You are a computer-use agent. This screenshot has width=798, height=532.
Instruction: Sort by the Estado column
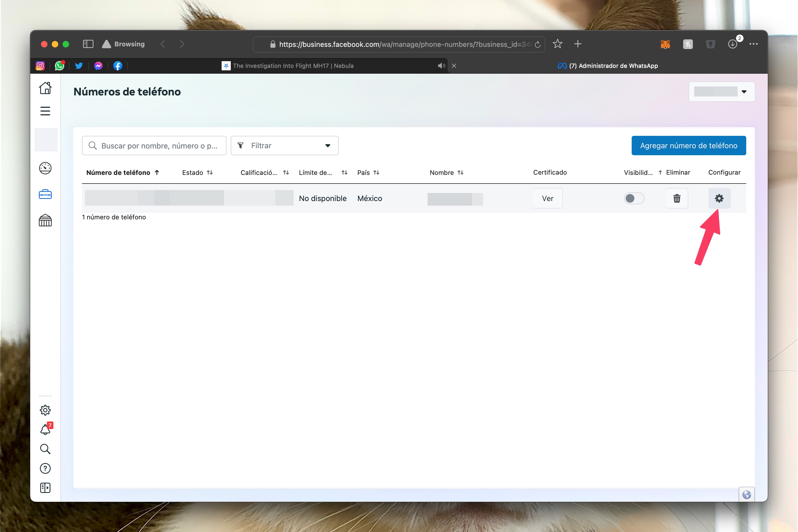coord(197,173)
